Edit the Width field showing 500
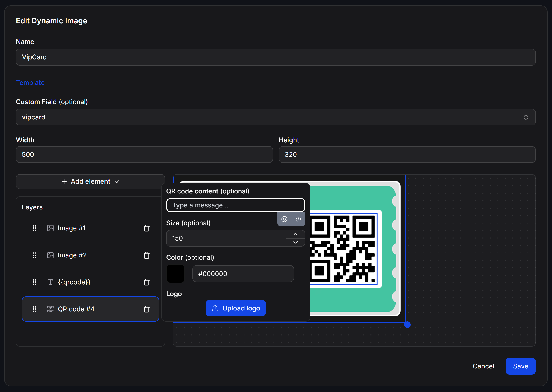The image size is (552, 392). [x=144, y=155]
